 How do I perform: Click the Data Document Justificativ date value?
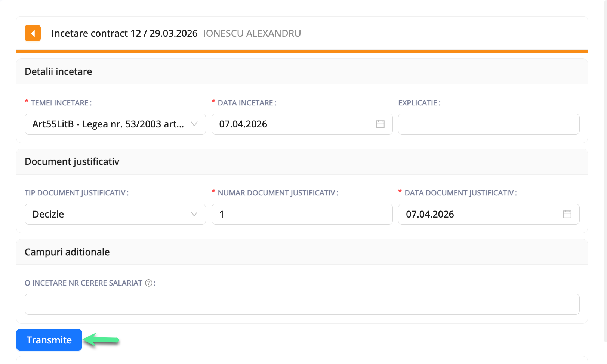[430, 214]
